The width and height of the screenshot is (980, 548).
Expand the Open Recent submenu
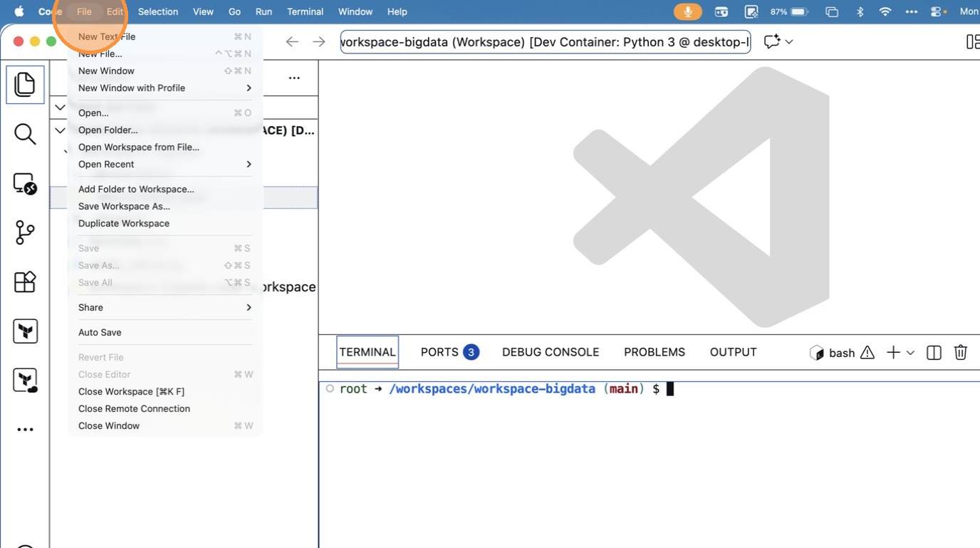click(x=165, y=164)
